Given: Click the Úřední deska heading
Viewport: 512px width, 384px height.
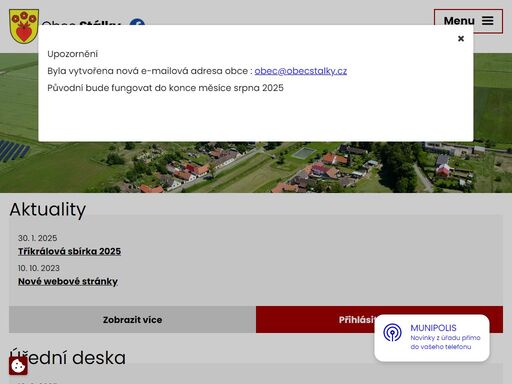Looking at the screenshot, I should 68,357.
